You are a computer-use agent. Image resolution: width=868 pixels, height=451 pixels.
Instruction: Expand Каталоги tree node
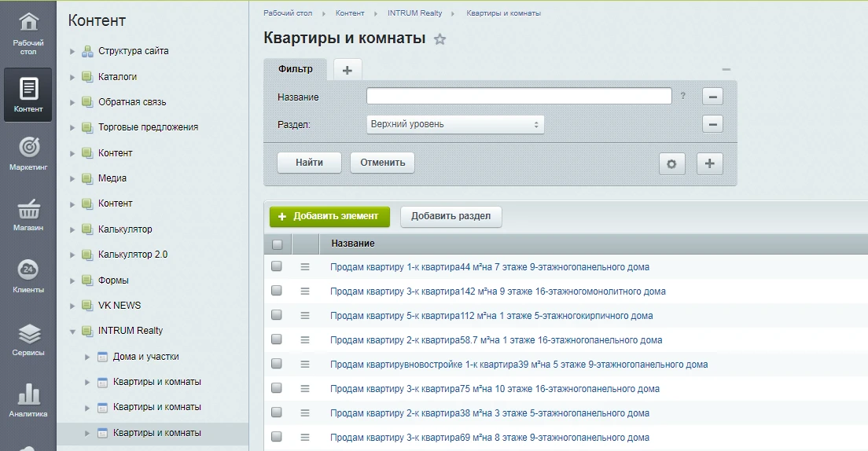click(x=72, y=77)
